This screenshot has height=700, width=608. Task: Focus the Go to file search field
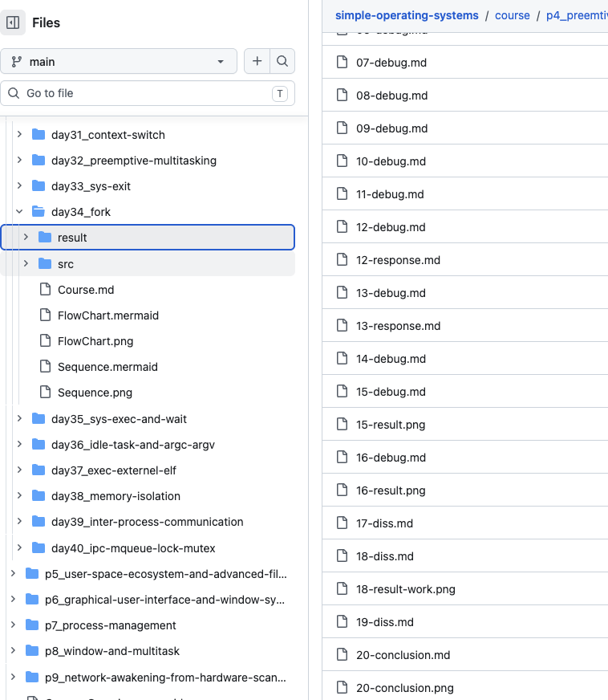pos(144,93)
